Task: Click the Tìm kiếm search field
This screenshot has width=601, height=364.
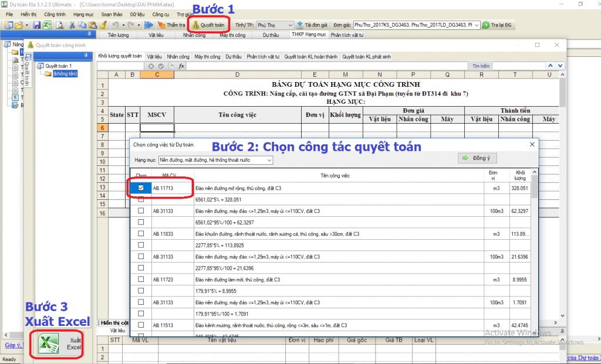Action: pos(522,66)
